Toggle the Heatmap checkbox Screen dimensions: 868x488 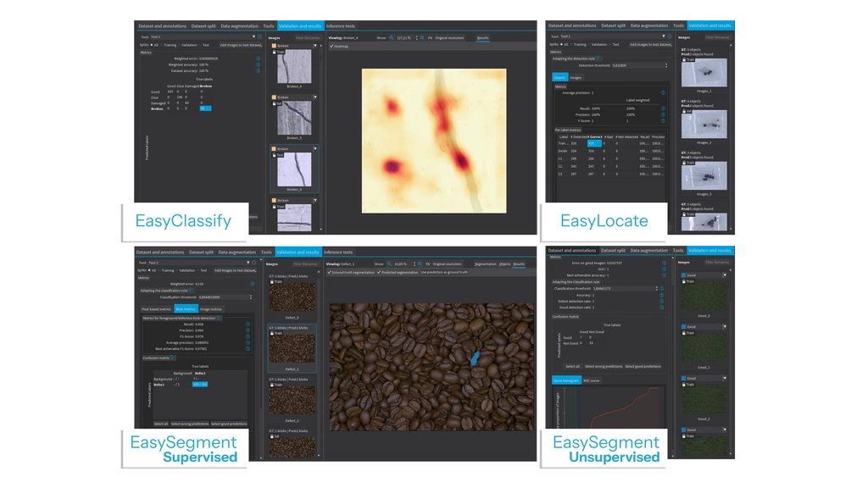pos(331,47)
